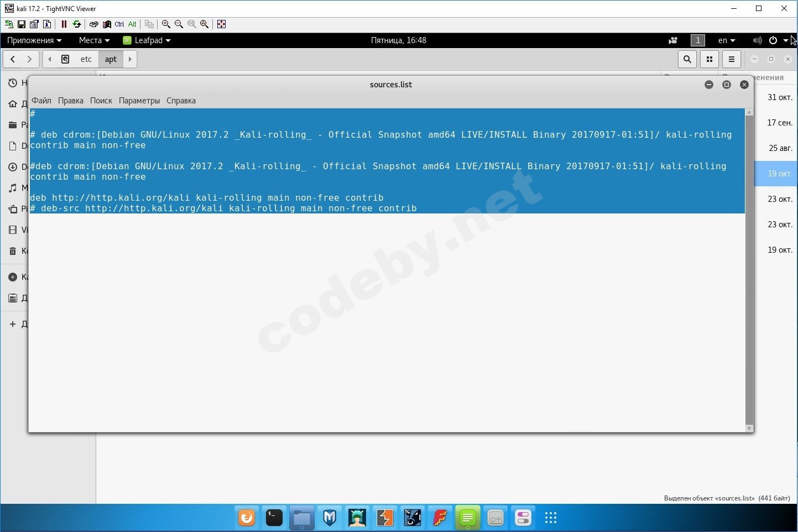The width and height of the screenshot is (798, 532).
Task: Open the Приложения menu
Action: (x=34, y=40)
